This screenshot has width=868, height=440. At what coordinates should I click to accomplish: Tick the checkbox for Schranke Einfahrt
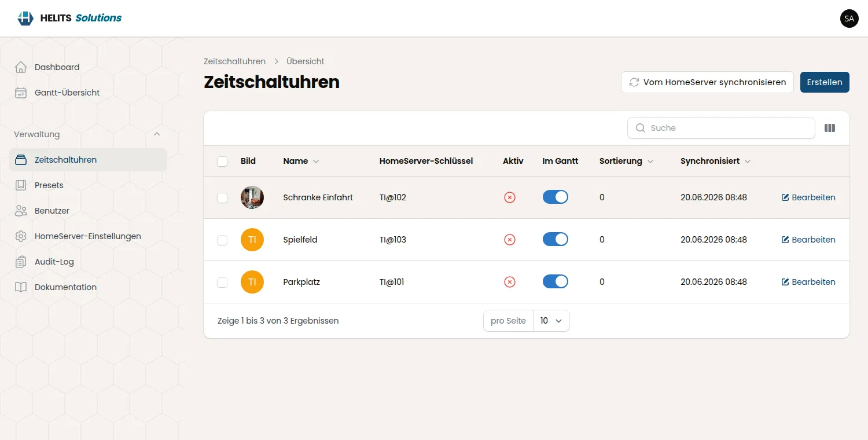click(x=222, y=198)
